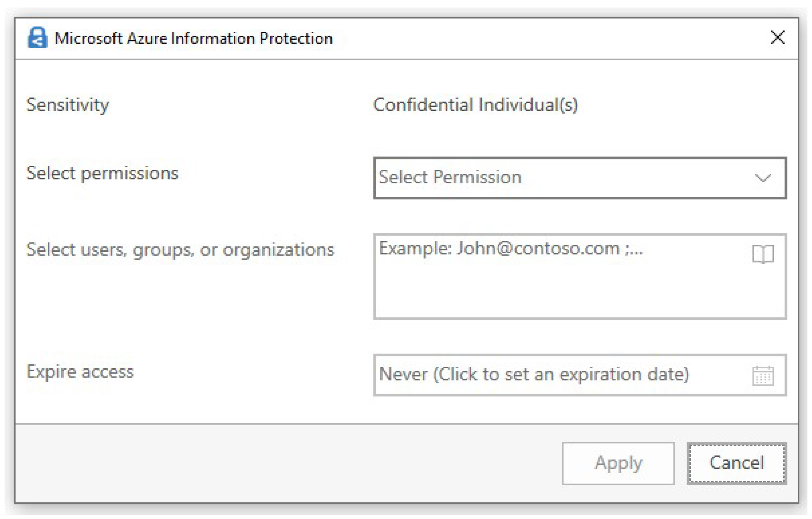Click the Azure Information Protection lock icon
Viewport: 812px width, 519px height.
click(37, 38)
